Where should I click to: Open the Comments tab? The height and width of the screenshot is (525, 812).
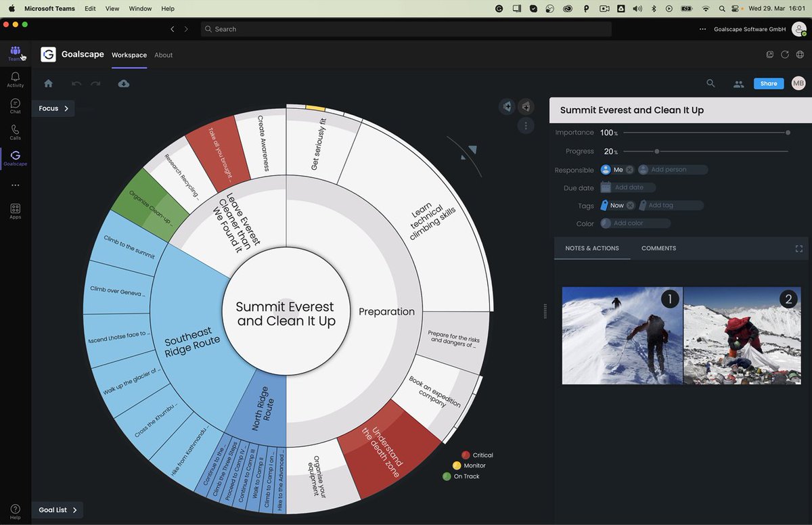658,248
